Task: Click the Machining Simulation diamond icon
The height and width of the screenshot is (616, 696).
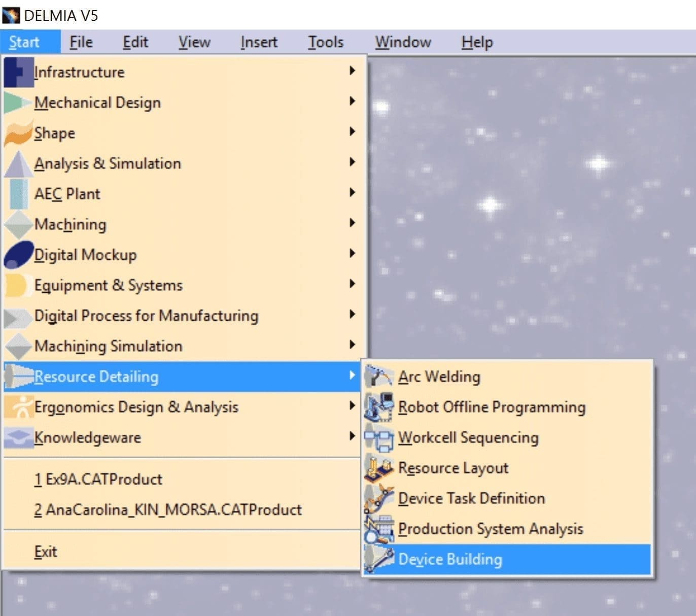Action: pos(18,346)
